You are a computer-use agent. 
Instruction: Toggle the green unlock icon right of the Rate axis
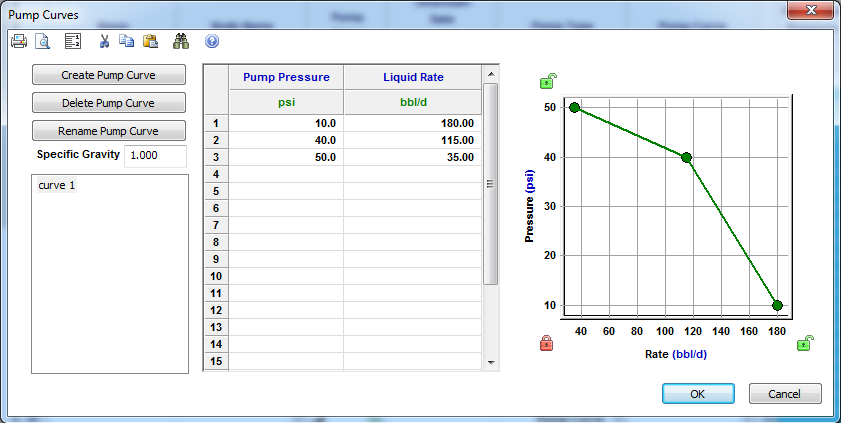point(805,343)
